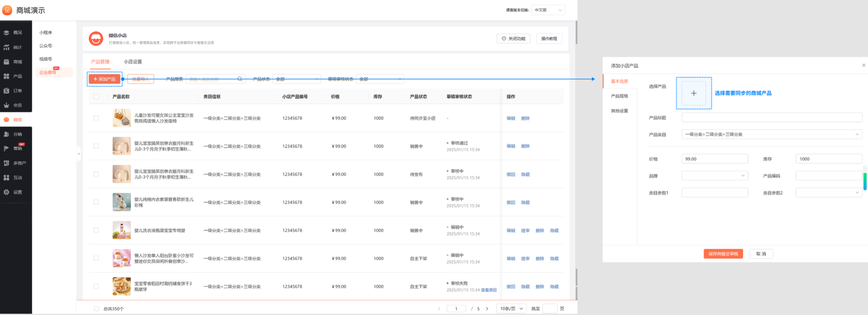Click the thumbnail of 婴儿纯棉内衣套装 product
Screen dimensions: 868x315
[x=122, y=202]
